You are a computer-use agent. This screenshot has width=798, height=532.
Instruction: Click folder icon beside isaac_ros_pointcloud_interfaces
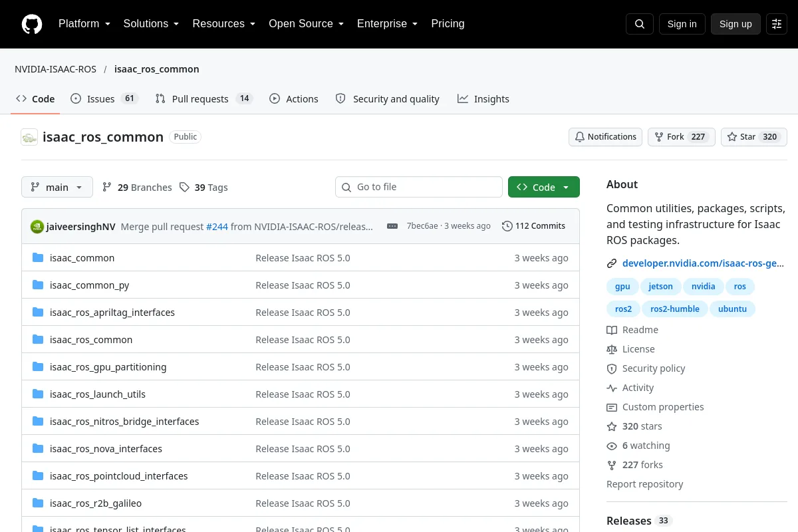point(38,476)
